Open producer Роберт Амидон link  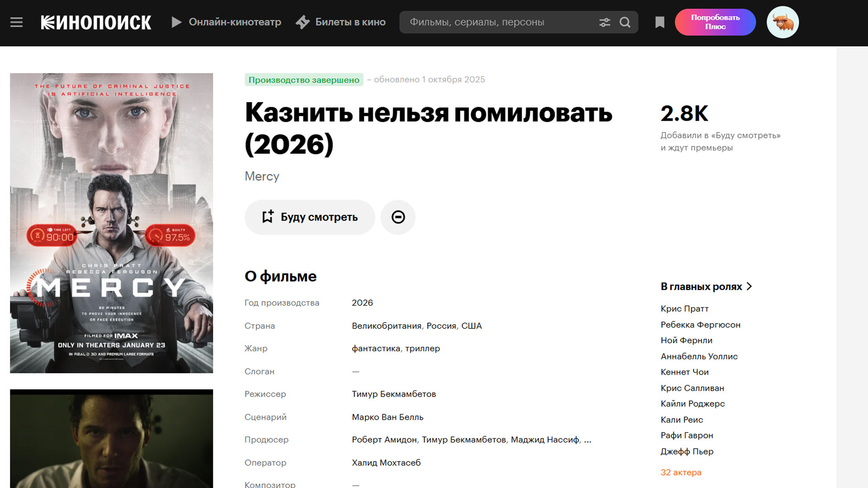(x=384, y=440)
